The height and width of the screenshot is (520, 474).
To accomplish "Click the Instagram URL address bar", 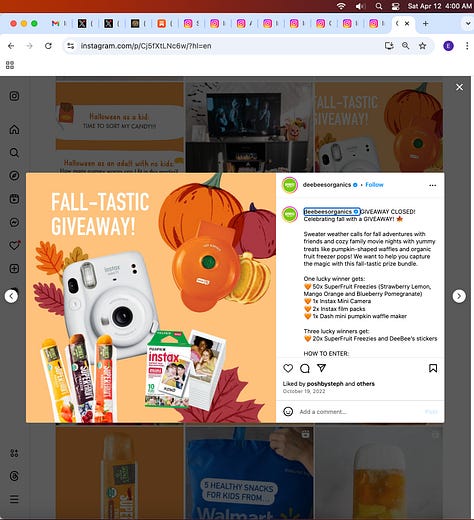I will [146, 46].
